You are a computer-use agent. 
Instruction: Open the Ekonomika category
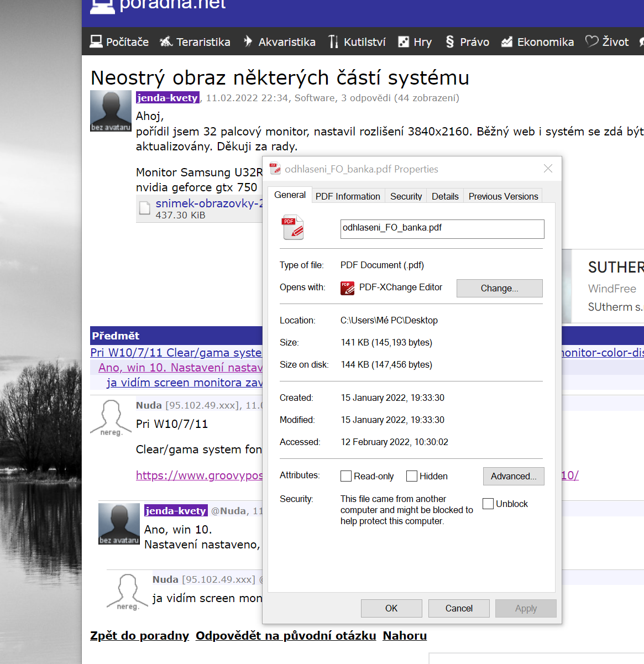537,42
